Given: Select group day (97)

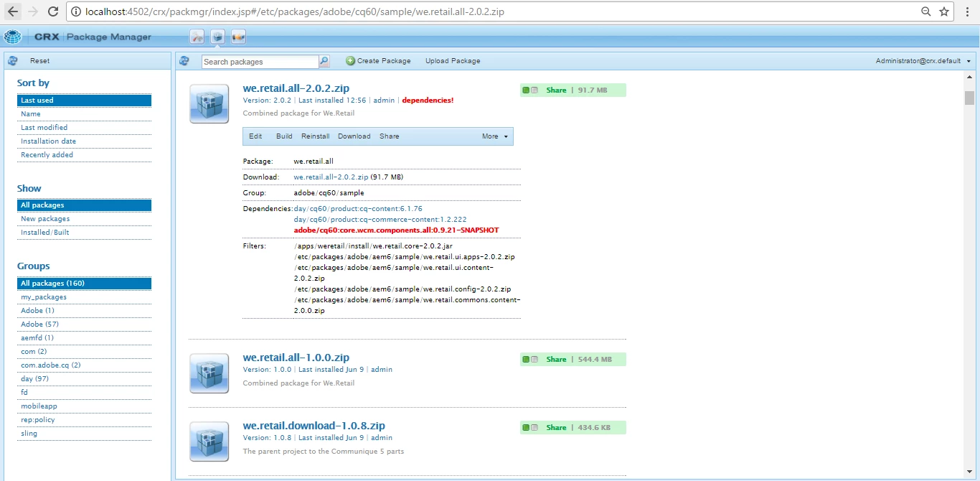Looking at the screenshot, I should (84, 379).
